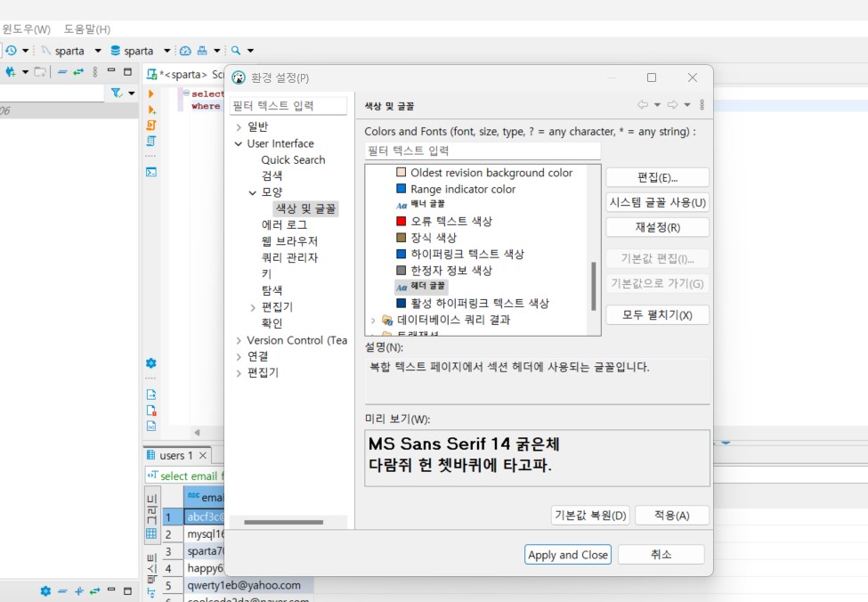The image size is (868, 602).
Task: Click the colors list vertical scrollbar
Action: (x=594, y=287)
